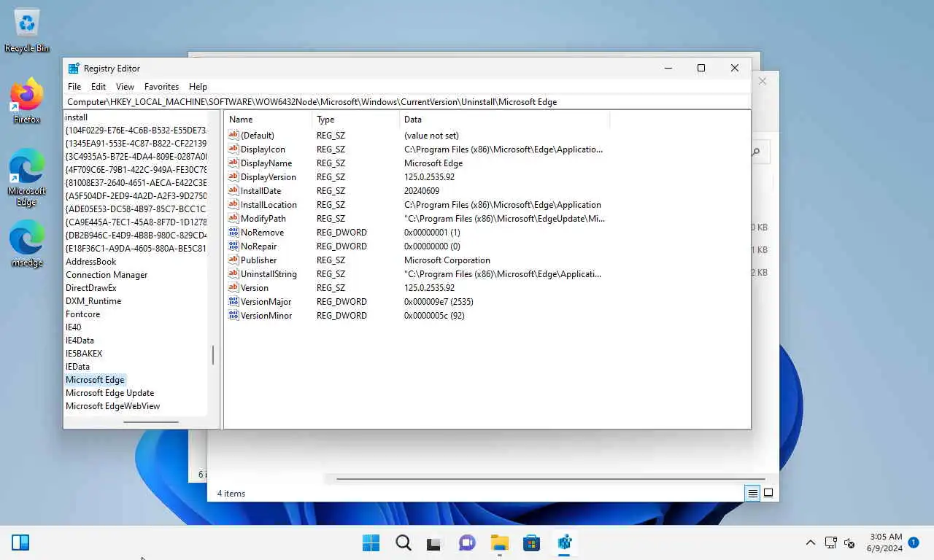Screen dimensions: 934x560
Task: Open the Edit menu
Action: pos(99,86)
